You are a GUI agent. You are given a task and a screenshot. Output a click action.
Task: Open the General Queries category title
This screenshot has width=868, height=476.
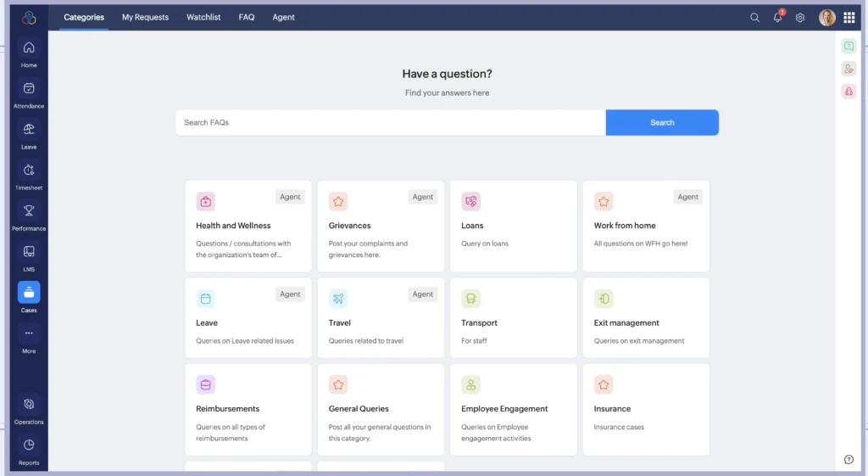[359, 408]
